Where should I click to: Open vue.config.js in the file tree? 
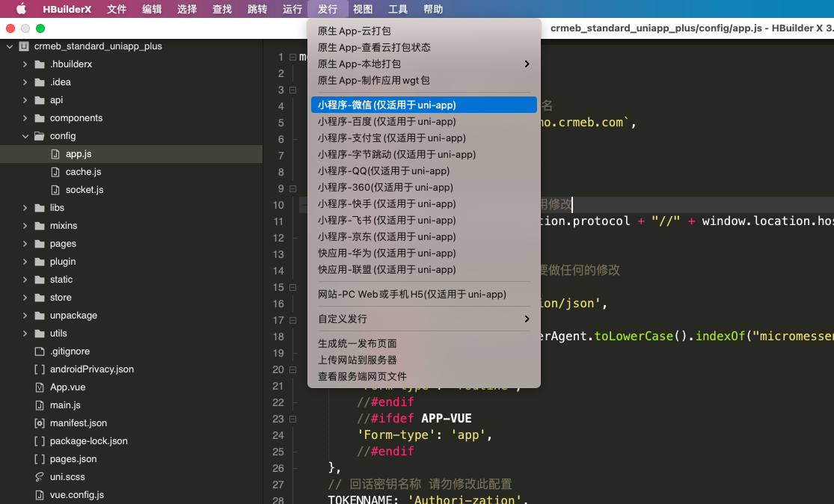point(76,495)
